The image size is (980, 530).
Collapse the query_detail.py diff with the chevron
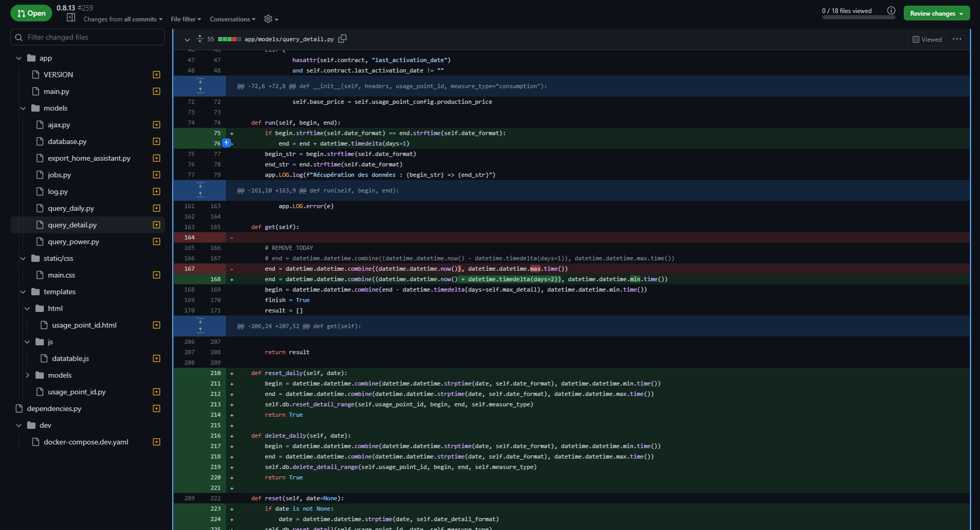tap(187, 39)
